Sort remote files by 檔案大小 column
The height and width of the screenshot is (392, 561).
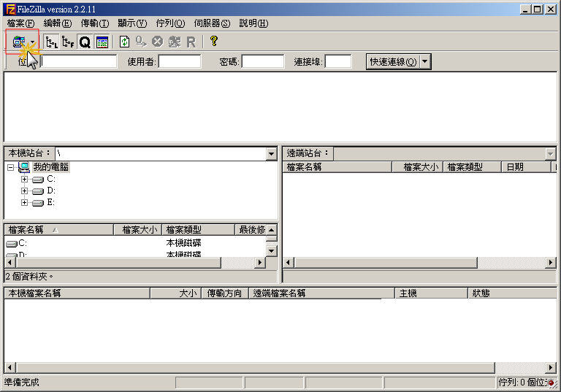[418, 167]
